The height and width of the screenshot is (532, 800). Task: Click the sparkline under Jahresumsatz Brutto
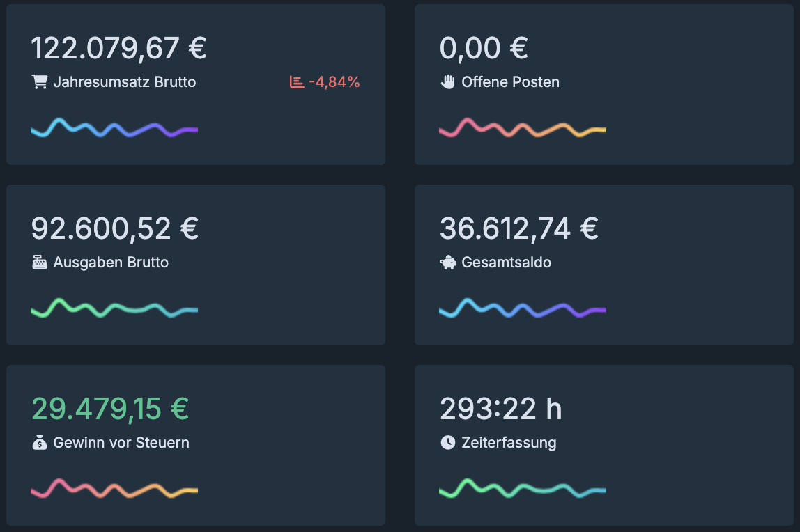click(114, 129)
